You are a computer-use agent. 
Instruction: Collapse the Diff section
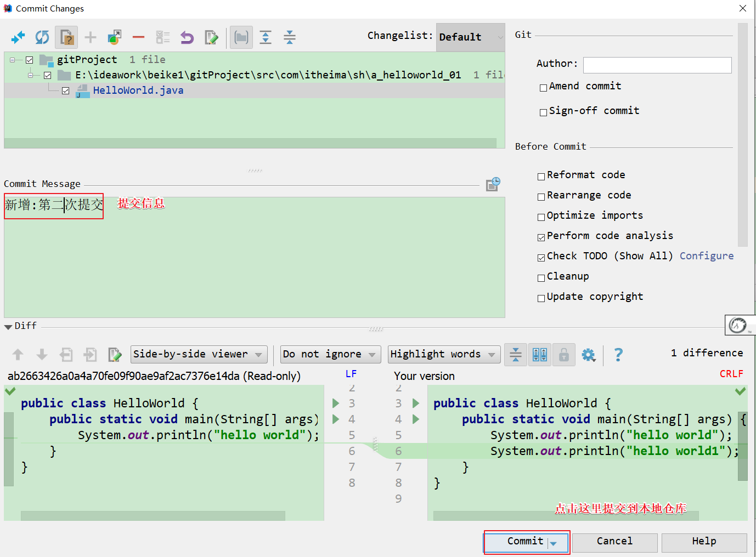(8, 327)
